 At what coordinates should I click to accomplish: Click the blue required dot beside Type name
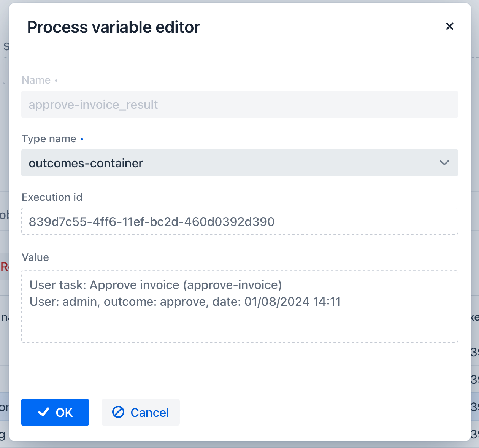point(82,140)
